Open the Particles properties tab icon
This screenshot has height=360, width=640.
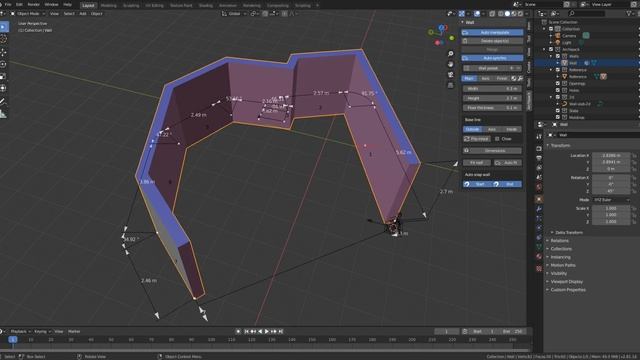539,219
